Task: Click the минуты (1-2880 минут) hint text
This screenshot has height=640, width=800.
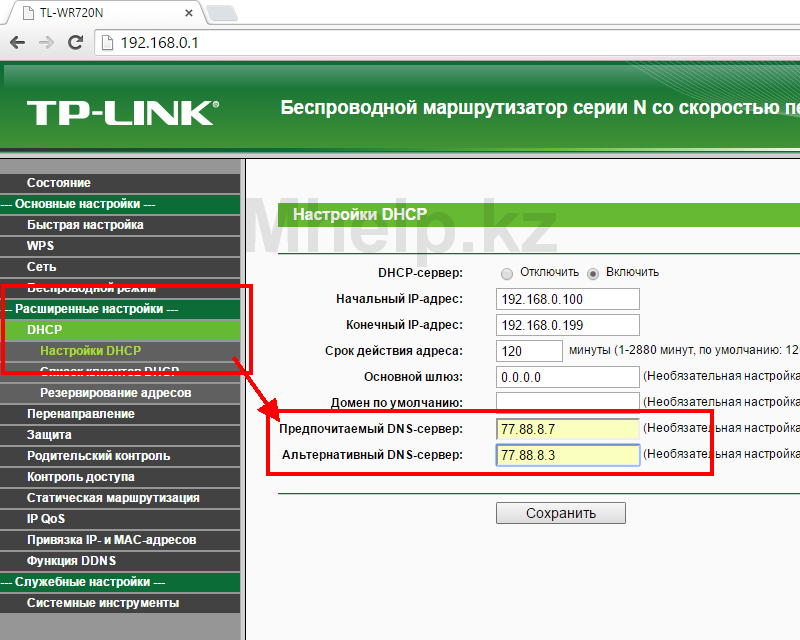Action: pos(684,351)
